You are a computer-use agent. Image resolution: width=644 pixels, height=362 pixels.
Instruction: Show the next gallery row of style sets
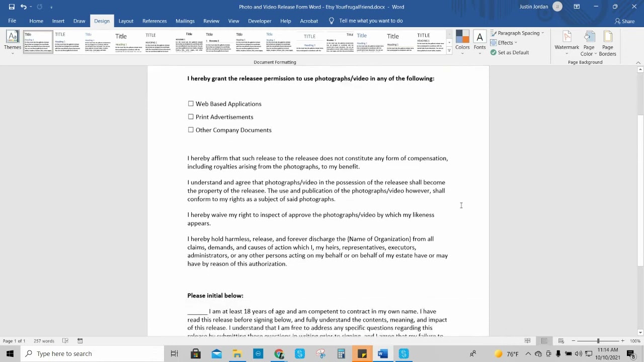pos(449,42)
